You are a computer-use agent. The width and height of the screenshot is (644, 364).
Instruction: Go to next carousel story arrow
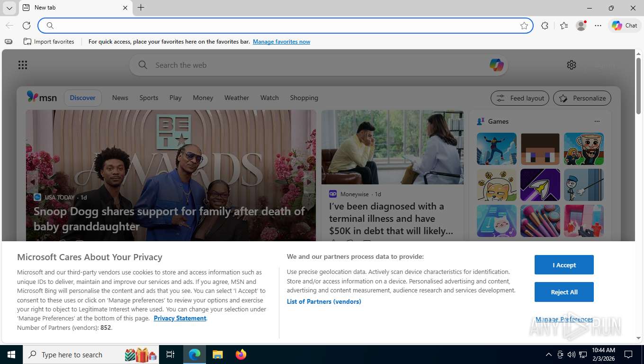[309, 182]
